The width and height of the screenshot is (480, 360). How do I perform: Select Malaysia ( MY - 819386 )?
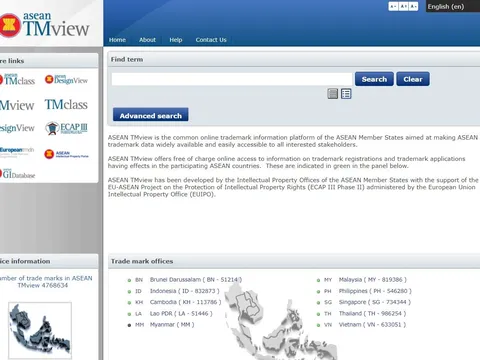(373, 280)
